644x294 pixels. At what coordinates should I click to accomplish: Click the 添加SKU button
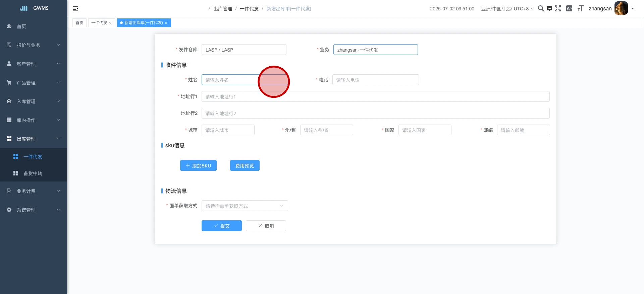(198, 165)
